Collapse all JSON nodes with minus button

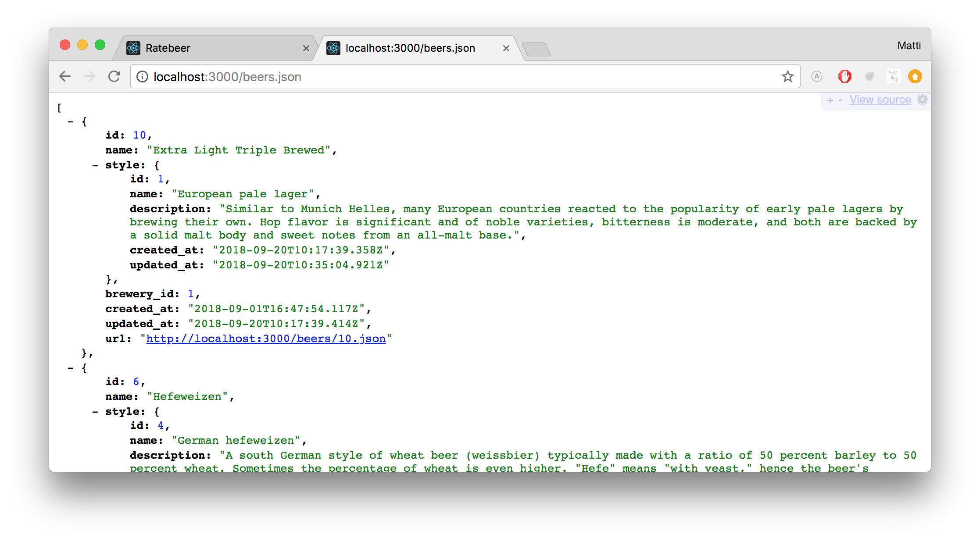click(x=841, y=100)
